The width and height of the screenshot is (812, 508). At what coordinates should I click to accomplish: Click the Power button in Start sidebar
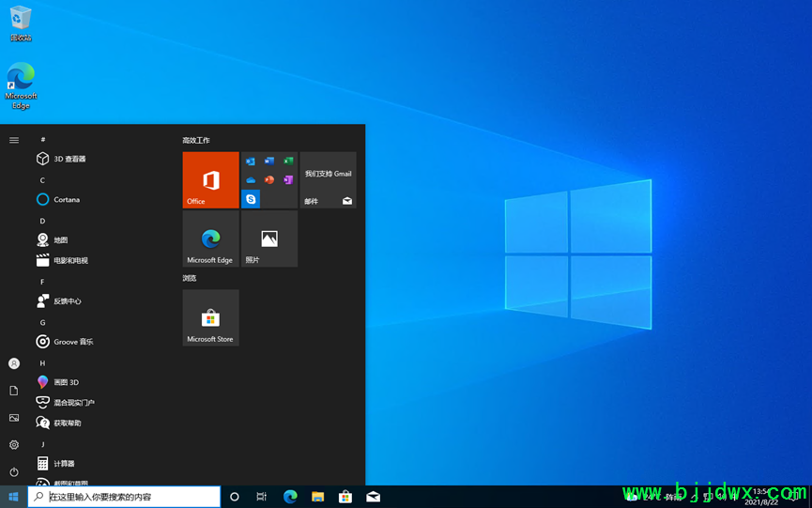pyautogui.click(x=14, y=472)
